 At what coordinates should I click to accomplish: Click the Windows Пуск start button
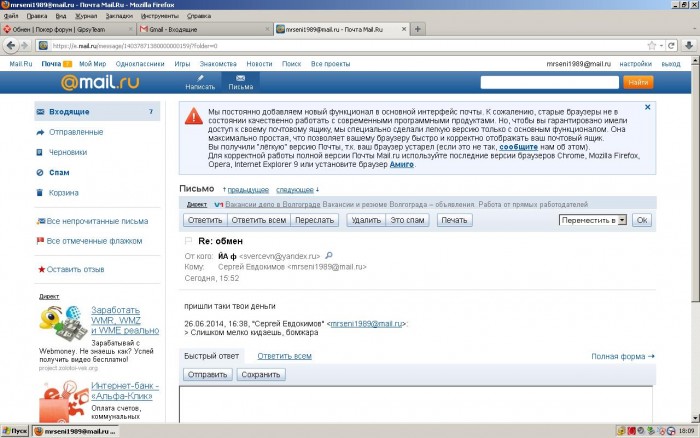[x=15, y=431]
